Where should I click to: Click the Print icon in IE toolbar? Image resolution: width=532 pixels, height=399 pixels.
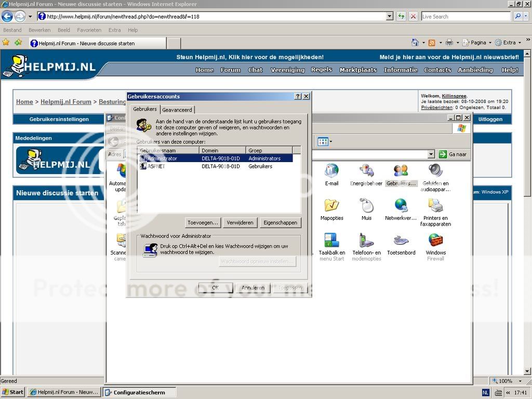449,43
